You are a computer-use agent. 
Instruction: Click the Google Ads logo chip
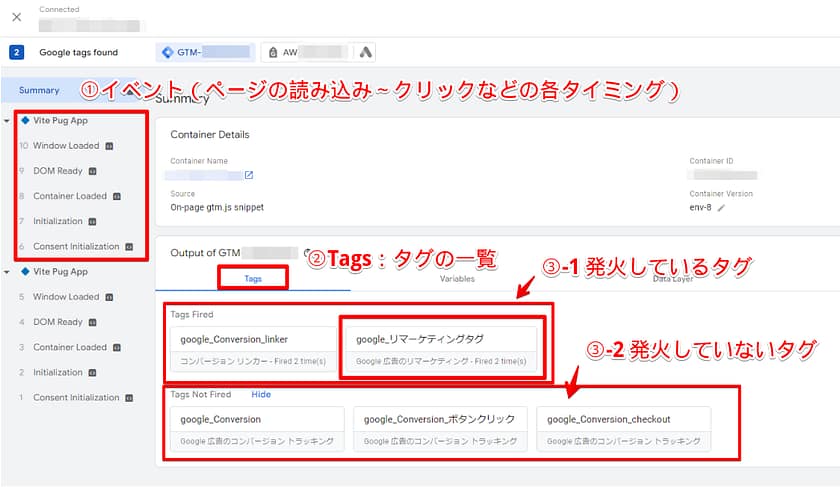[x=366, y=52]
